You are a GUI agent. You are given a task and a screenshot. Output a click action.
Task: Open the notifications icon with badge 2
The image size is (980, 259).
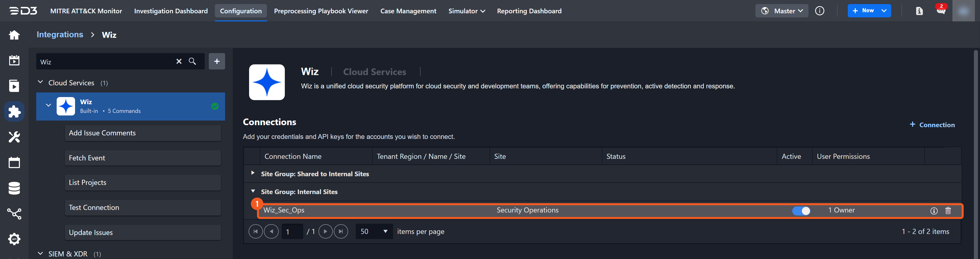(940, 11)
